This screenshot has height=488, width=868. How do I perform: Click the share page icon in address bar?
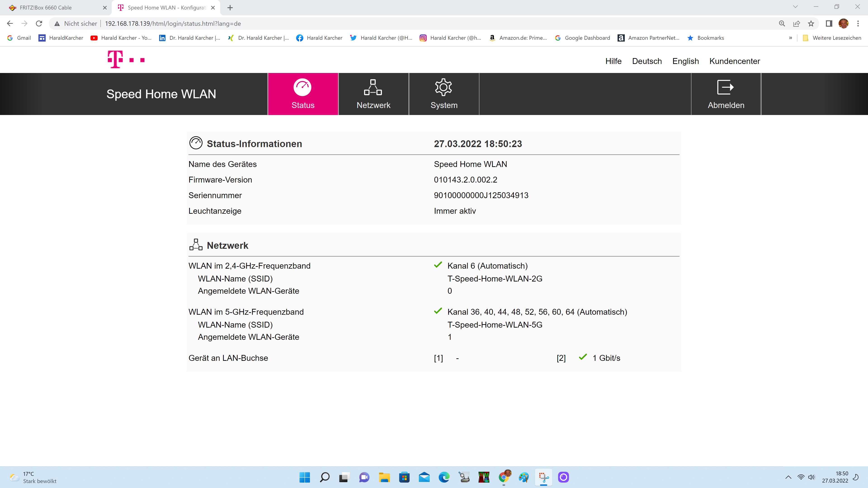[797, 23]
